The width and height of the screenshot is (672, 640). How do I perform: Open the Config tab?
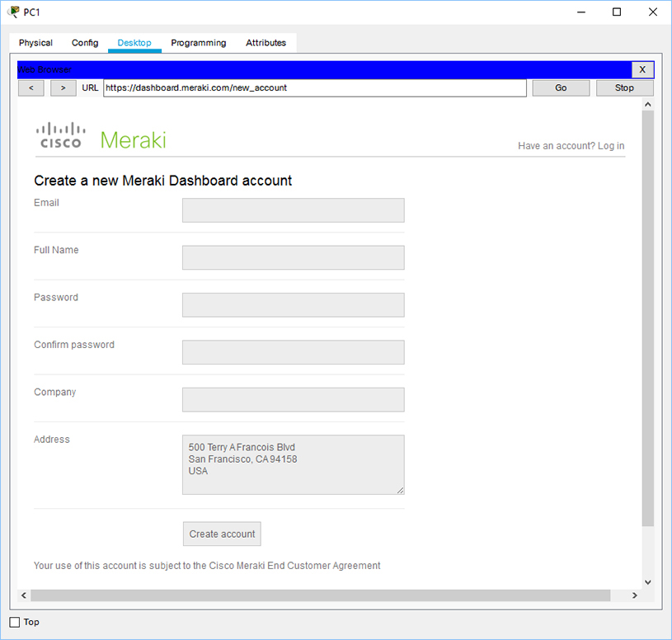(x=85, y=43)
